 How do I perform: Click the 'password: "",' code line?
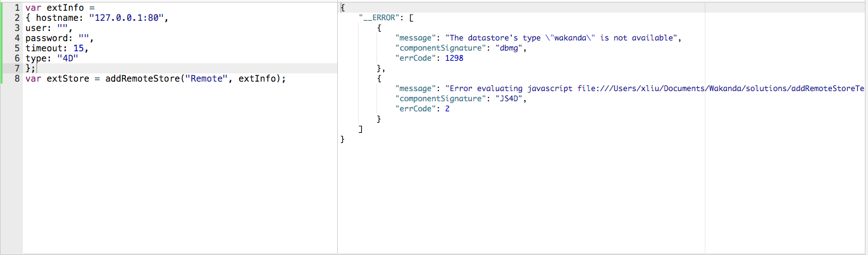pos(59,38)
